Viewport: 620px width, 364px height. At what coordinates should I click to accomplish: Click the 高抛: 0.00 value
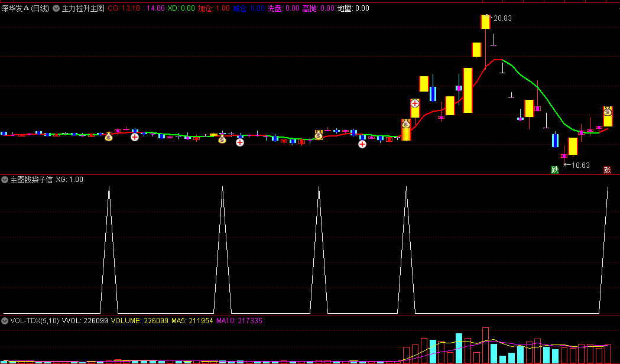pyautogui.click(x=319, y=8)
